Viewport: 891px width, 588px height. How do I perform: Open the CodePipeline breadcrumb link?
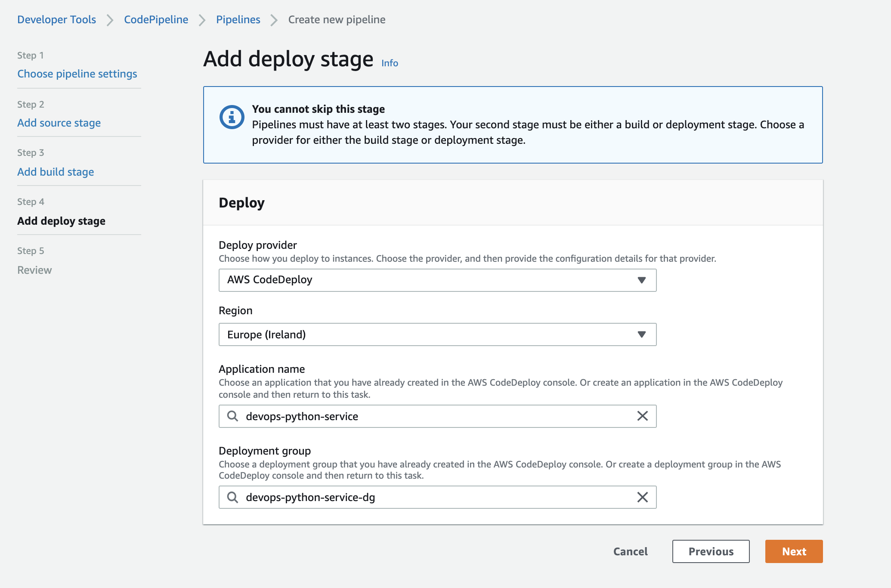pos(156,19)
